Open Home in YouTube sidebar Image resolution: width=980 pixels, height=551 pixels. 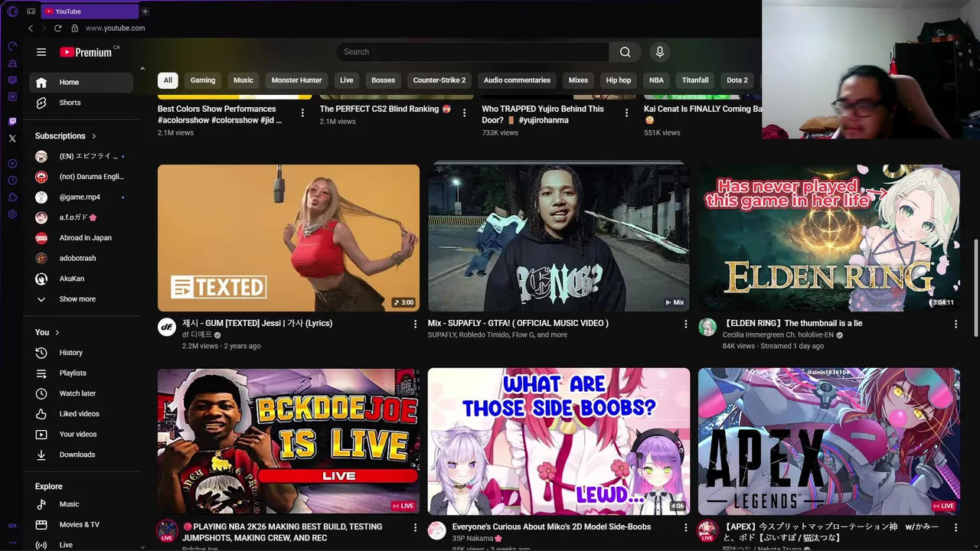(x=82, y=82)
